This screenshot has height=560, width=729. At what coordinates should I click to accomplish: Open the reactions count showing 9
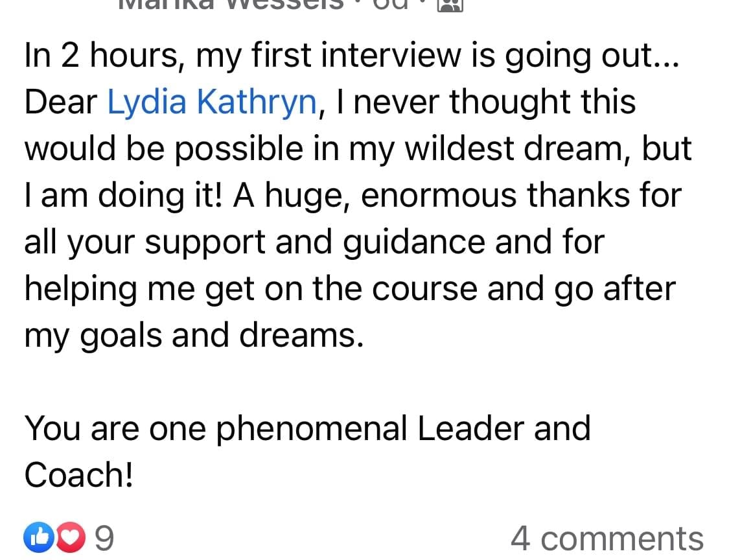coord(104,538)
